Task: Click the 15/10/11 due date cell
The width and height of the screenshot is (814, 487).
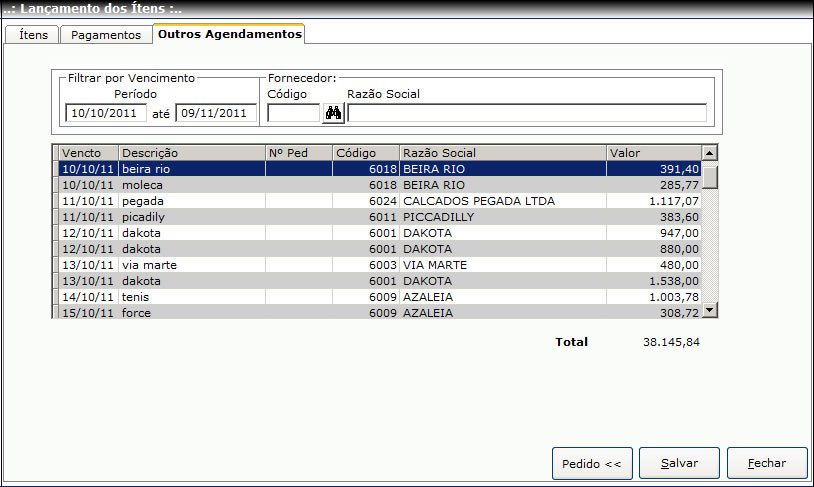Action: point(88,313)
